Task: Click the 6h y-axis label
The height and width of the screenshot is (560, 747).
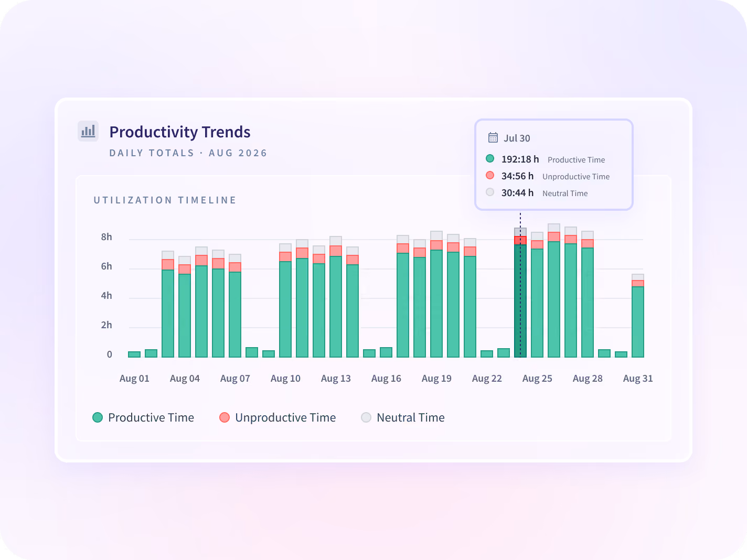Action: pos(106,266)
